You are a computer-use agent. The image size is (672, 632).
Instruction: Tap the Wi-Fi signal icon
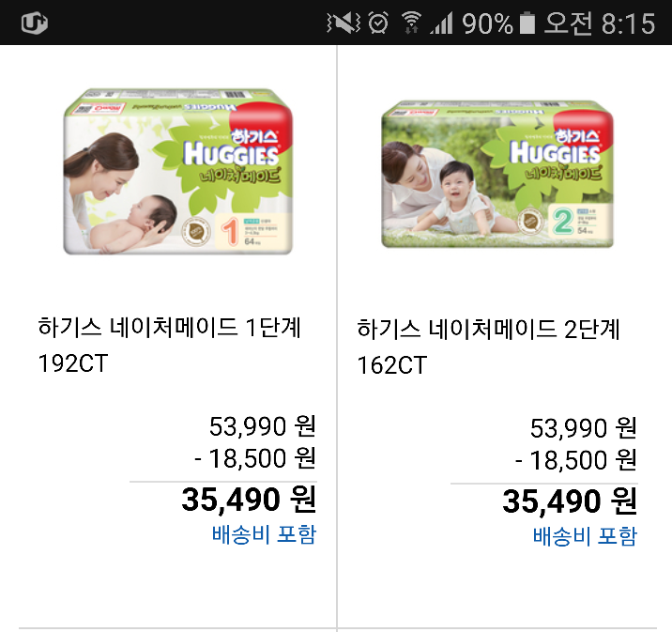(411, 23)
